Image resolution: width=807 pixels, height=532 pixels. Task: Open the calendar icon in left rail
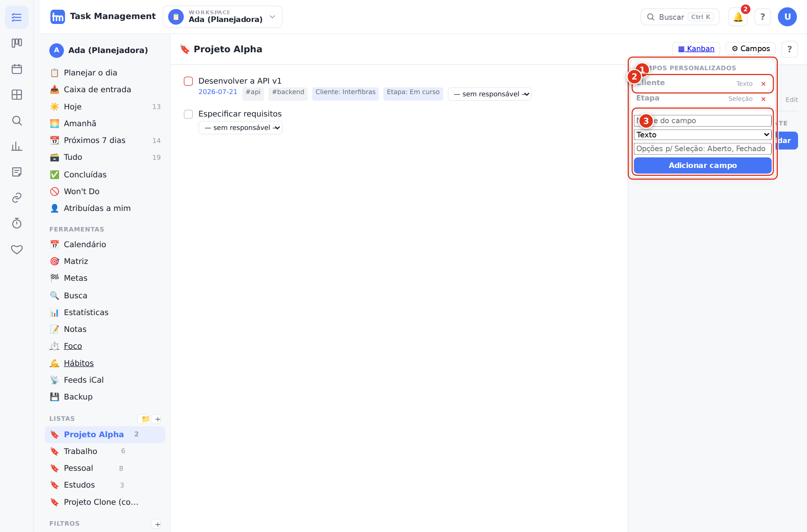coord(17,69)
